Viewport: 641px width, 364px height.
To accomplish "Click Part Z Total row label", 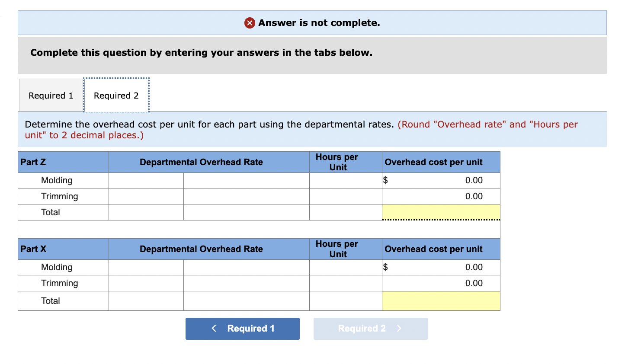I will point(51,212).
